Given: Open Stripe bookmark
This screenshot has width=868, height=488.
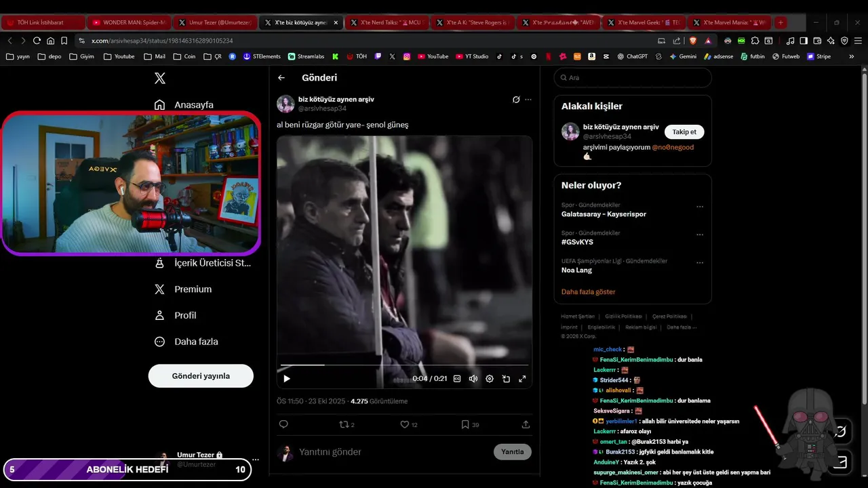Looking at the screenshot, I should [818, 56].
